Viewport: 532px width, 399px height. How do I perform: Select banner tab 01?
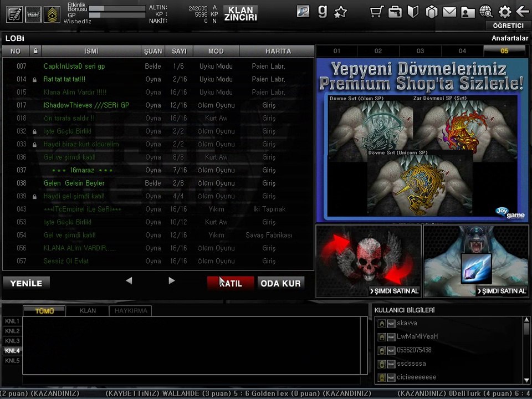336,51
